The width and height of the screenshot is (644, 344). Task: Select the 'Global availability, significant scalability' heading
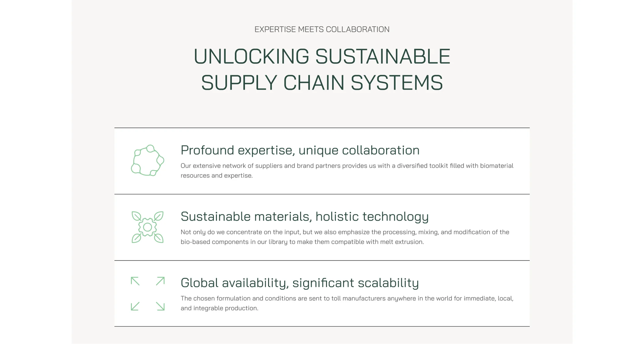click(300, 283)
